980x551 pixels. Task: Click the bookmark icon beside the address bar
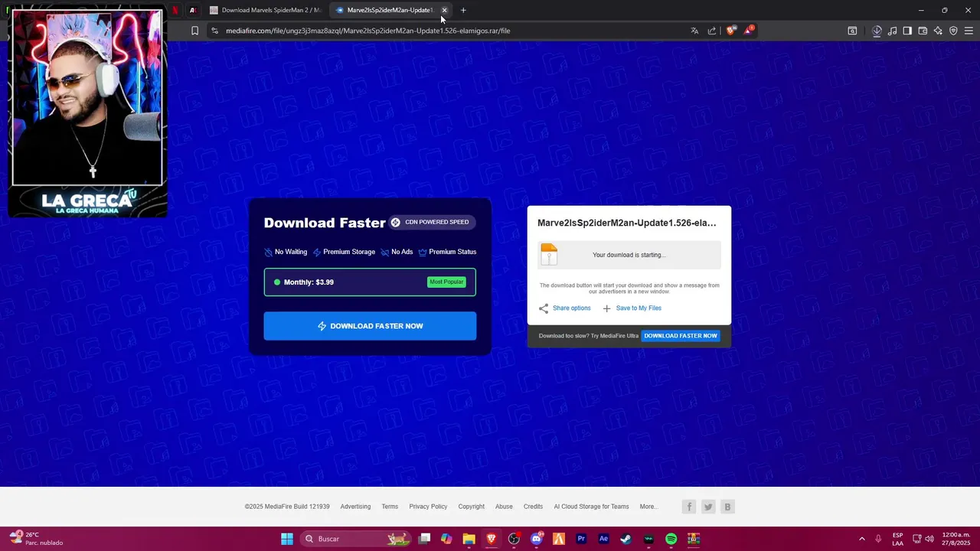pos(194,31)
